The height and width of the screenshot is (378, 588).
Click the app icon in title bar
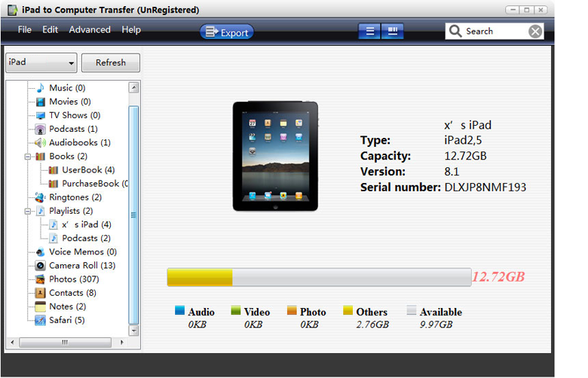pos(12,10)
